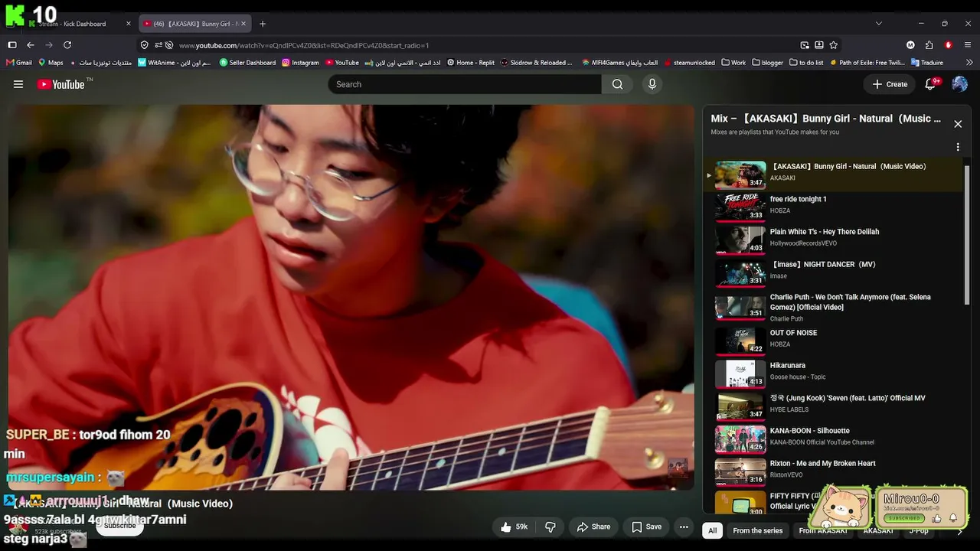Click the browser address bar URL

304,45
